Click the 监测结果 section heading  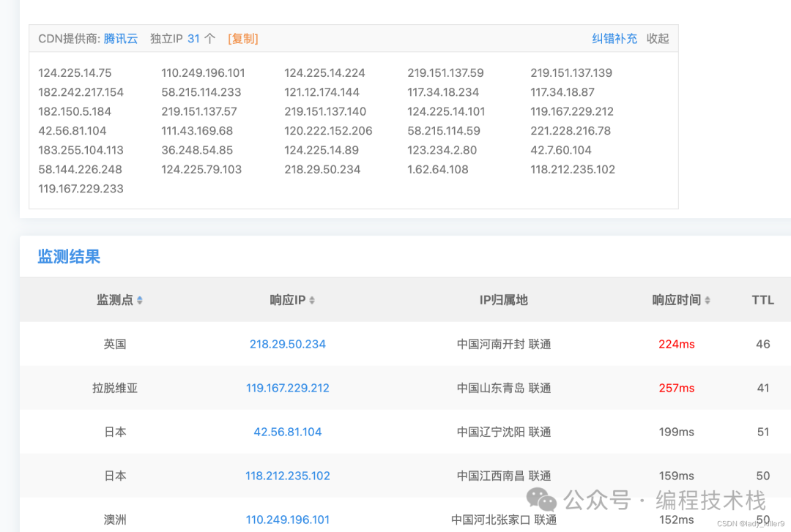(69, 257)
